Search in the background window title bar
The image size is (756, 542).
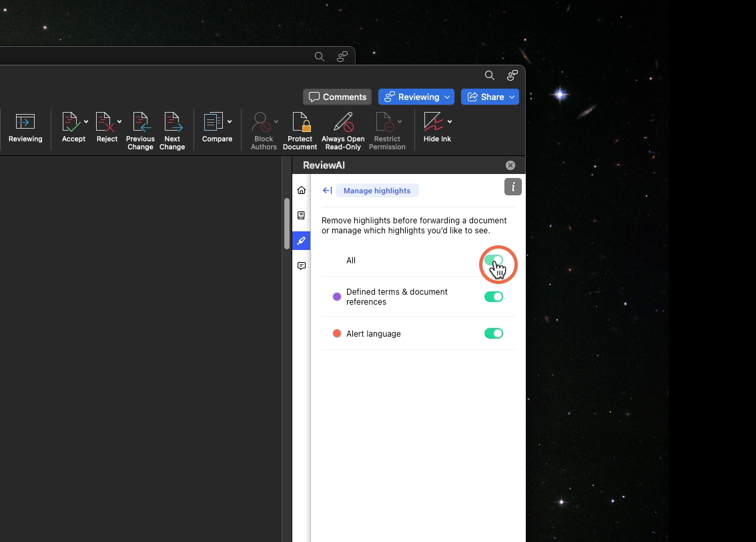click(x=319, y=57)
